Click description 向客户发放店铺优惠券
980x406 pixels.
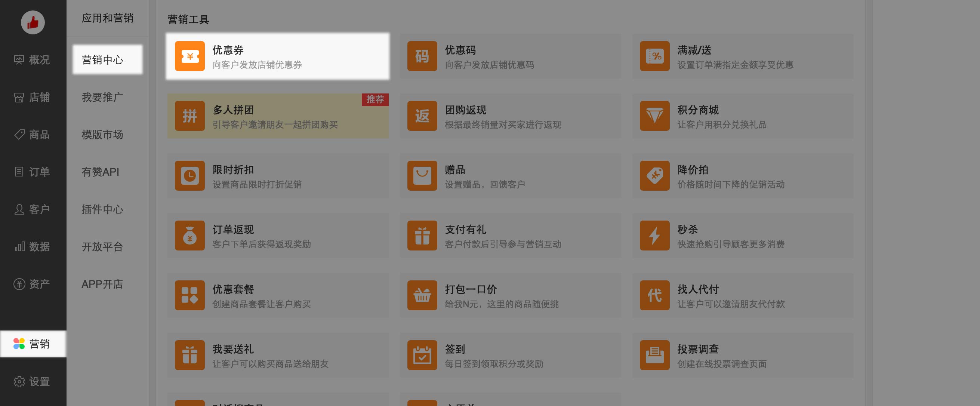click(257, 65)
